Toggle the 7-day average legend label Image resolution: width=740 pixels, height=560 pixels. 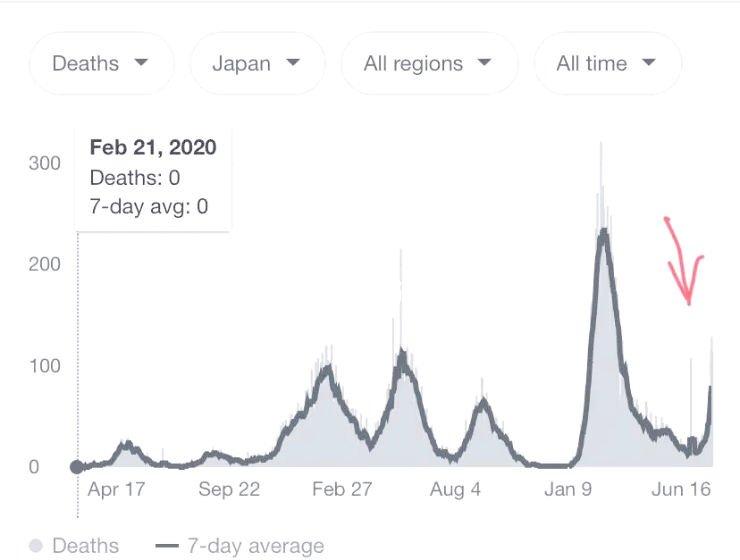coord(255,546)
